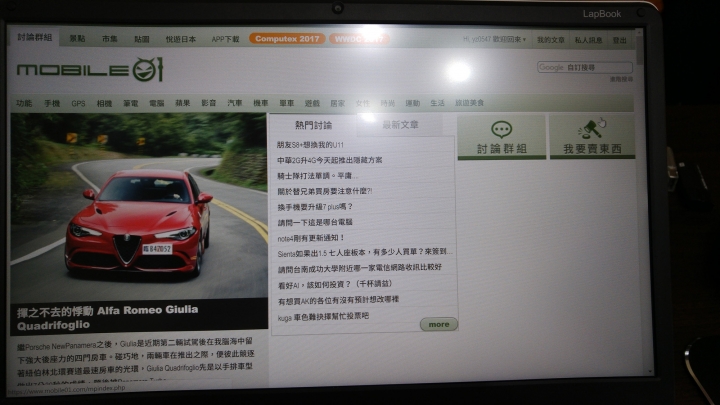Open the GPS category menu
The width and height of the screenshot is (720, 405).
click(78, 104)
